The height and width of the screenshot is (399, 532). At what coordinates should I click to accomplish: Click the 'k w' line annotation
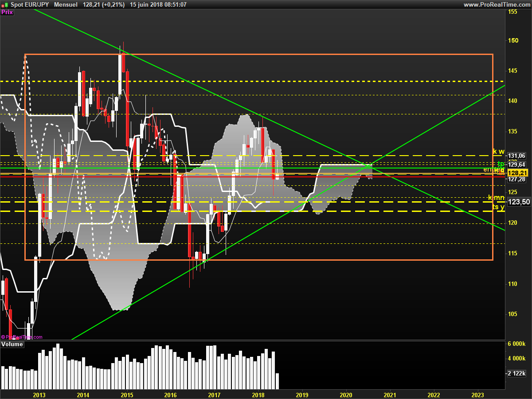click(x=499, y=152)
